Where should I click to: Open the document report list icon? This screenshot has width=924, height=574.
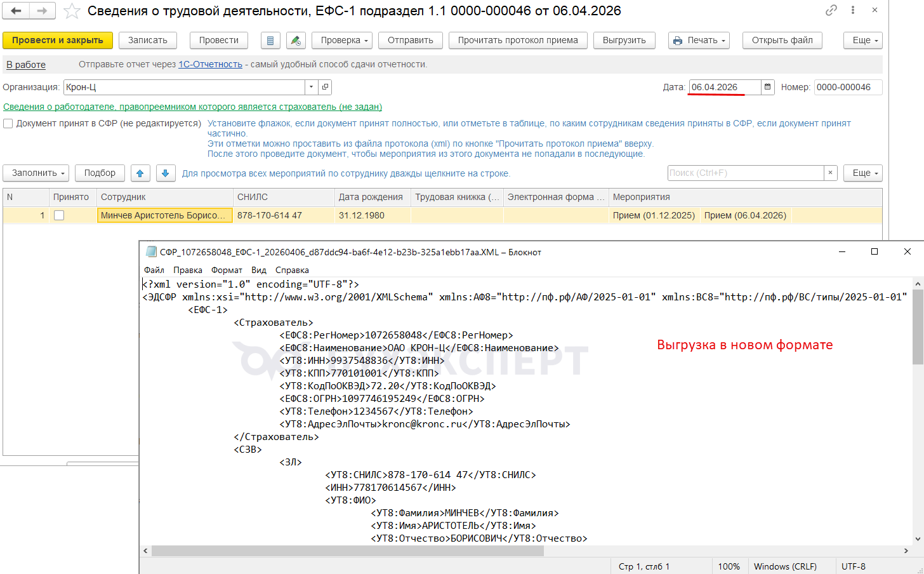[x=270, y=40]
